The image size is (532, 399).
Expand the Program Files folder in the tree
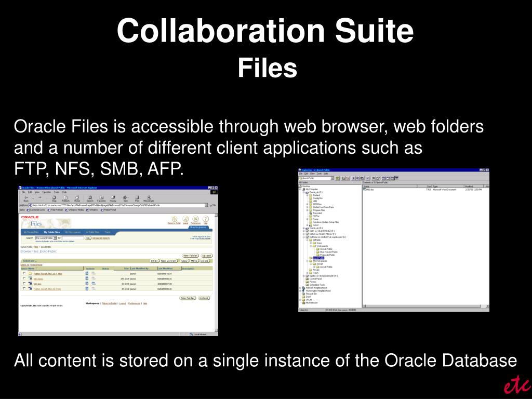pos(308,210)
